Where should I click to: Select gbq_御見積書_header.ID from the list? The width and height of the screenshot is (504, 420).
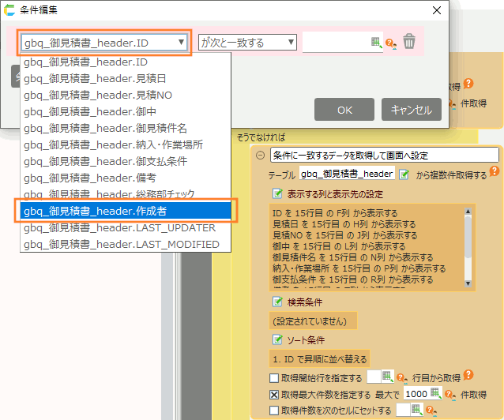[126, 62]
